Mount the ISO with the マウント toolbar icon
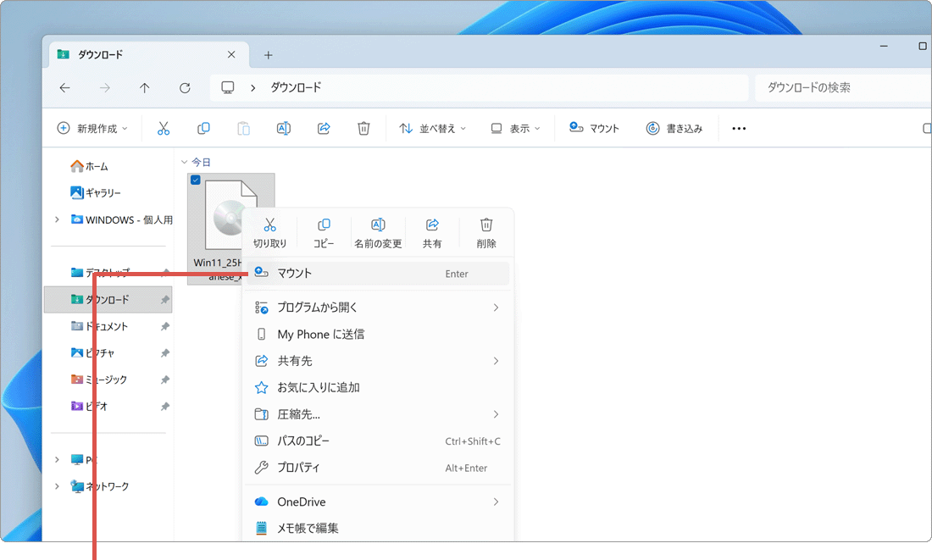The width and height of the screenshot is (932, 560). pos(595,128)
